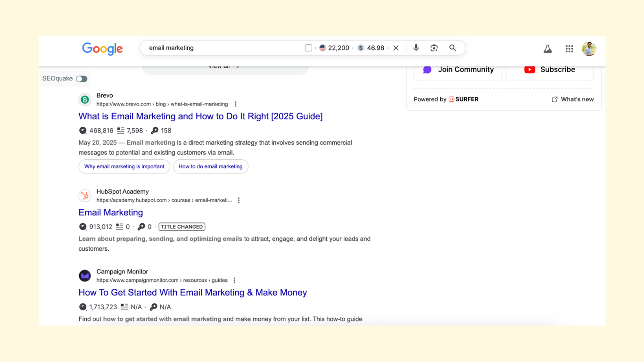
Task: Click the academy.hubspot.com URL breadcrumb
Action: (x=164, y=200)
